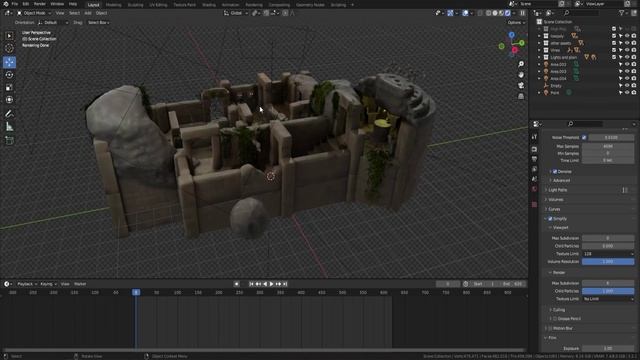
Task: Open the Scene properties tab
Action: [534, 179]
